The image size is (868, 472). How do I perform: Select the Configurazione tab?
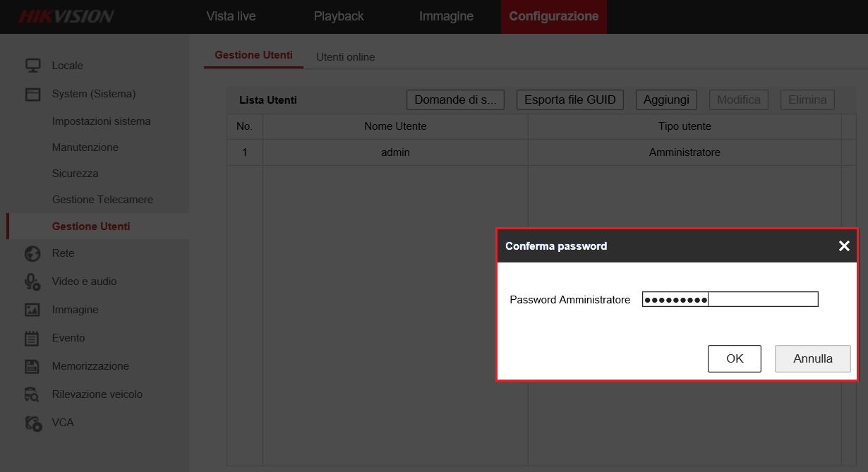tap(554, 16)
